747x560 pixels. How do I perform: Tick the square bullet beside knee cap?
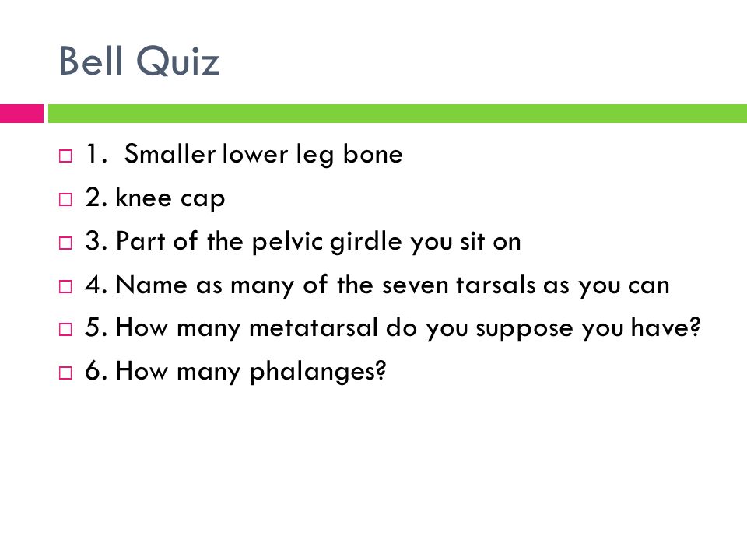65,199
